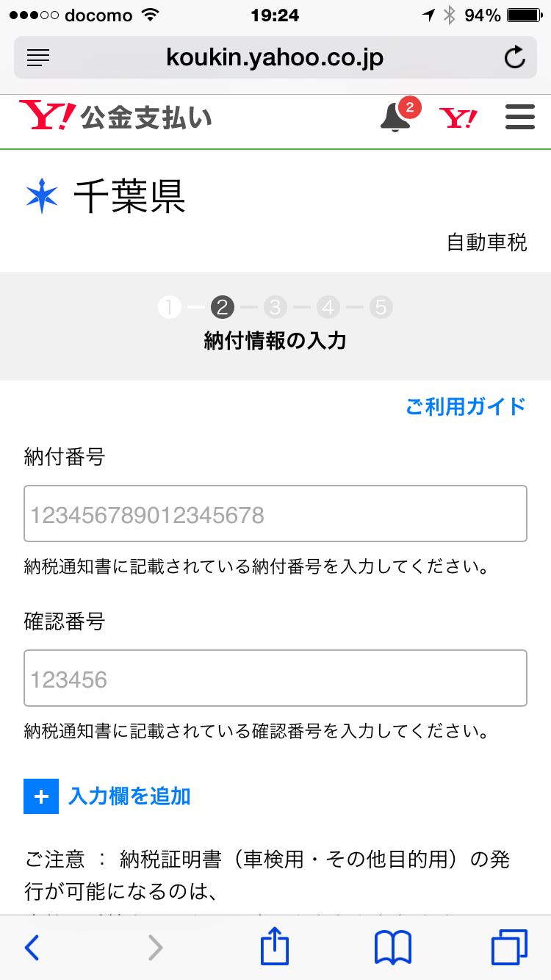Select step 1 in progress indicator
Image resolution: width=551 pixels, height=980 pixels.
pyautogui.click(x=169, y=307)
